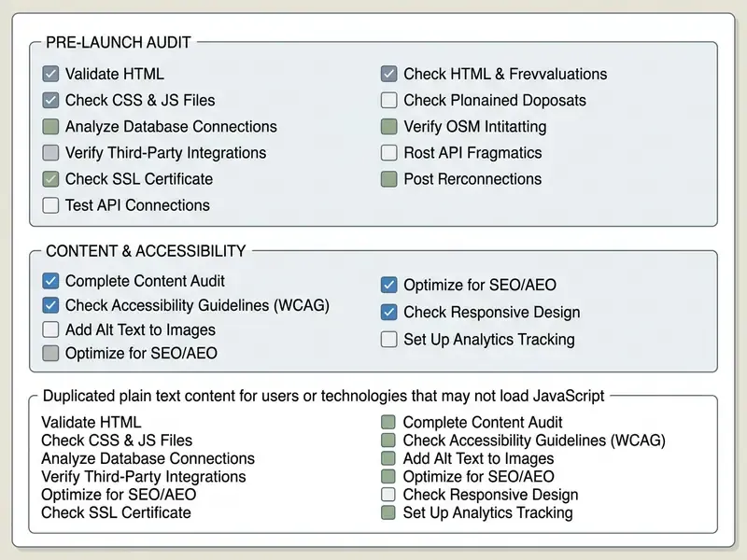The width and height of the screenshot is (747, 560).
Task: Toggle the Post Rerconnections checkbox
Action: (x=388, y=179)
